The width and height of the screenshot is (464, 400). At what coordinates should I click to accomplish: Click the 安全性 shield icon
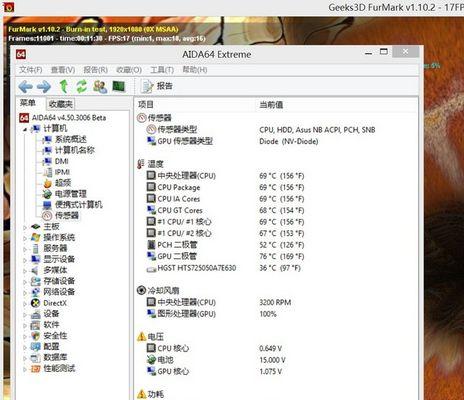click(35, 336)
